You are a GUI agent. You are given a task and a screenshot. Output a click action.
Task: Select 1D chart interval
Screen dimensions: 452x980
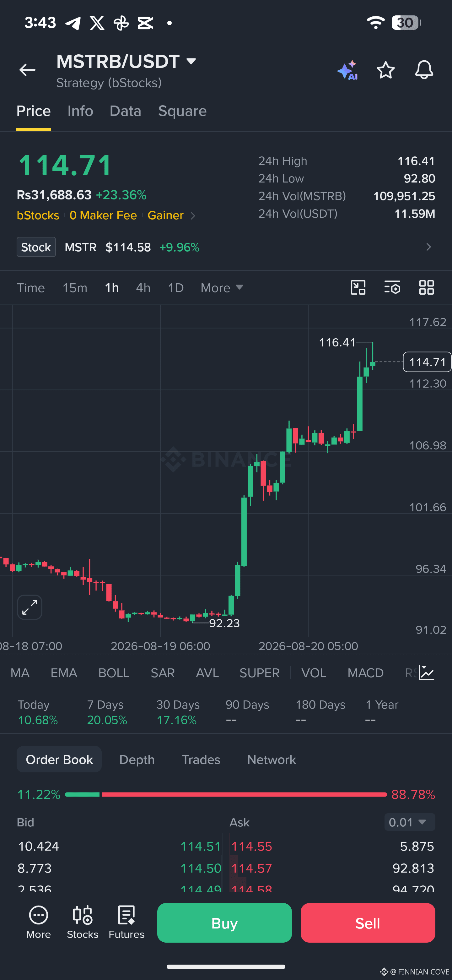click(176, 288)
